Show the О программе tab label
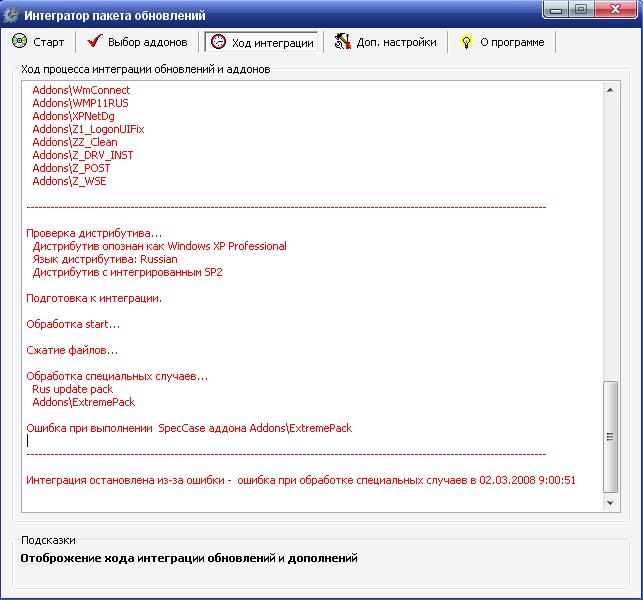 point(512,42)
